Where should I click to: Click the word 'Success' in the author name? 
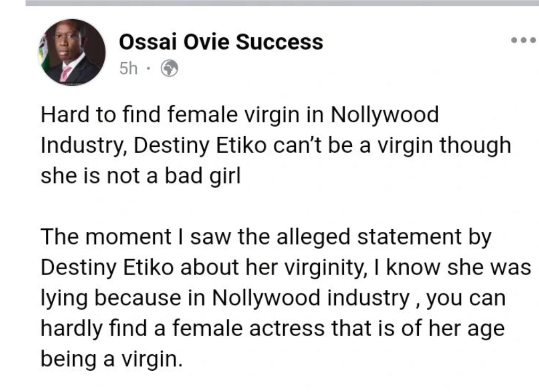279,42
